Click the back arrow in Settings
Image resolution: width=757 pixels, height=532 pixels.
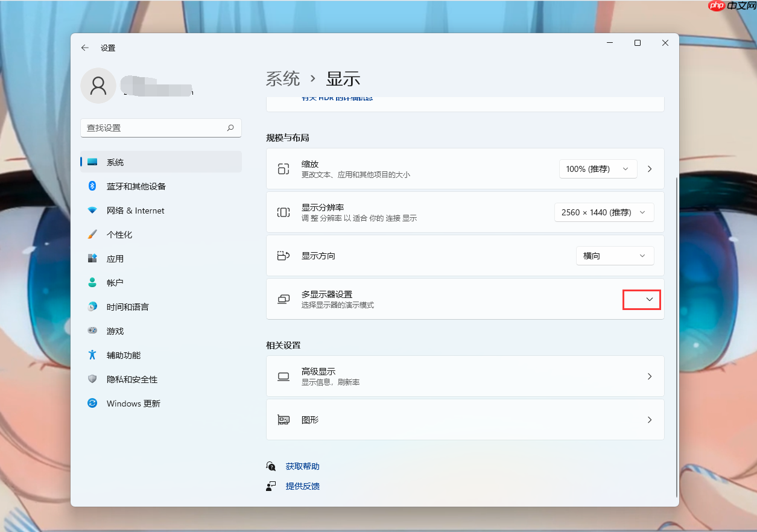84,48
